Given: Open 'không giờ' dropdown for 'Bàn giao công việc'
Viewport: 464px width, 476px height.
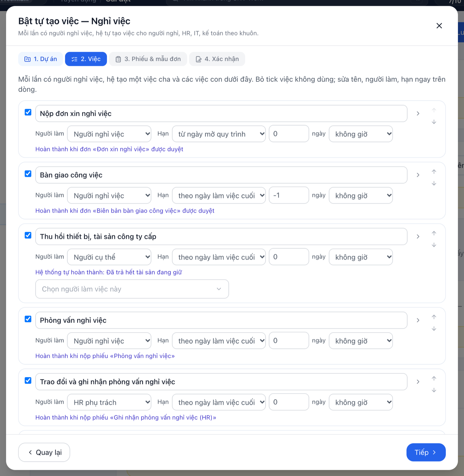Looking at the screenshot, I should click(361, 196).
